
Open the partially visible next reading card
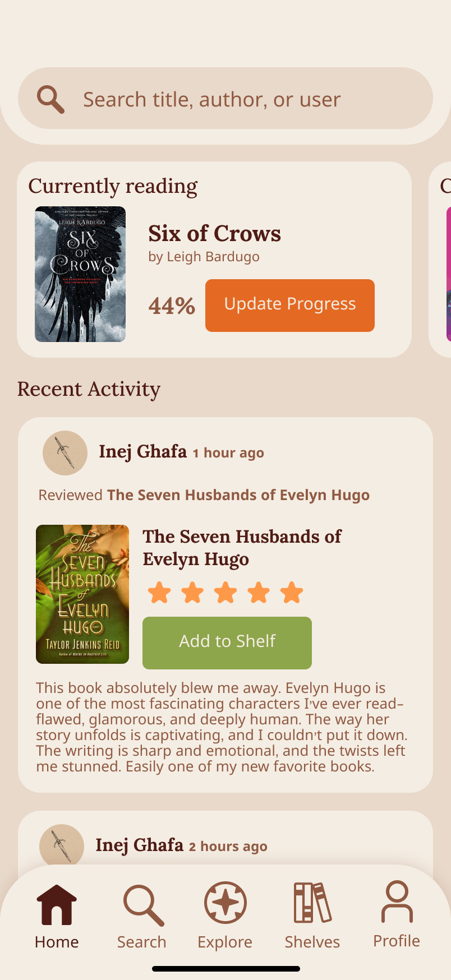[441, 260]
